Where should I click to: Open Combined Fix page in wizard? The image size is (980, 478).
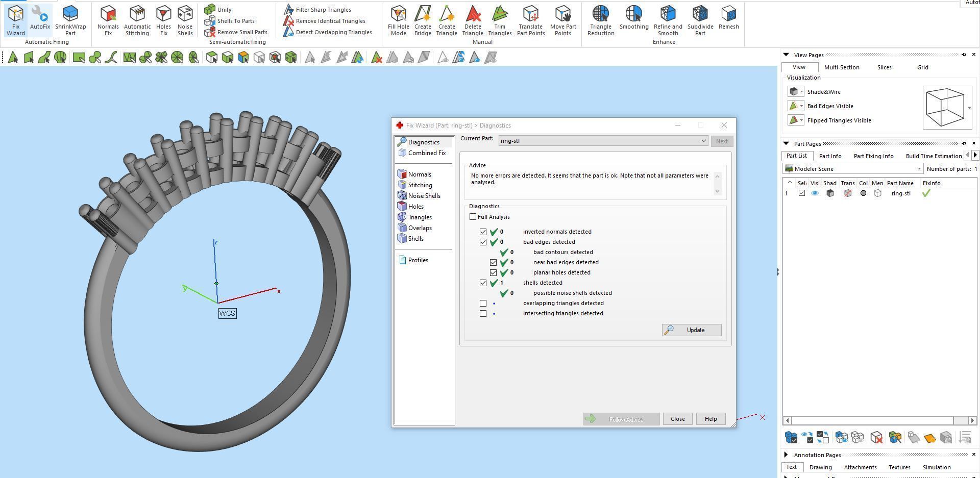click(x=422, y=153)
